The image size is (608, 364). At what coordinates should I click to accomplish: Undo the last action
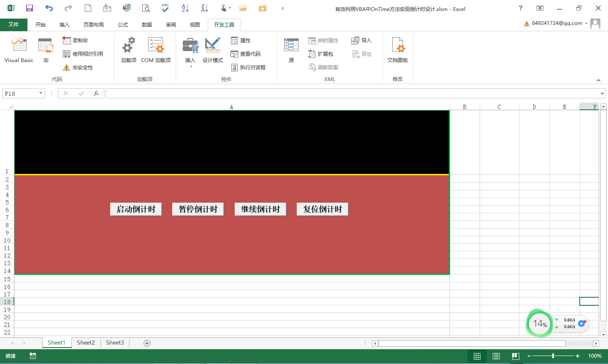(49, 8)
